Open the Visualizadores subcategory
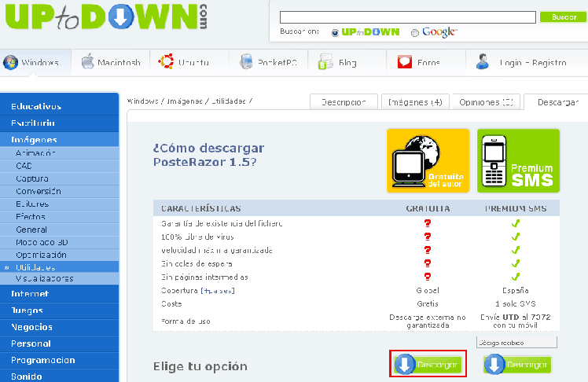 tap(59, 278)
